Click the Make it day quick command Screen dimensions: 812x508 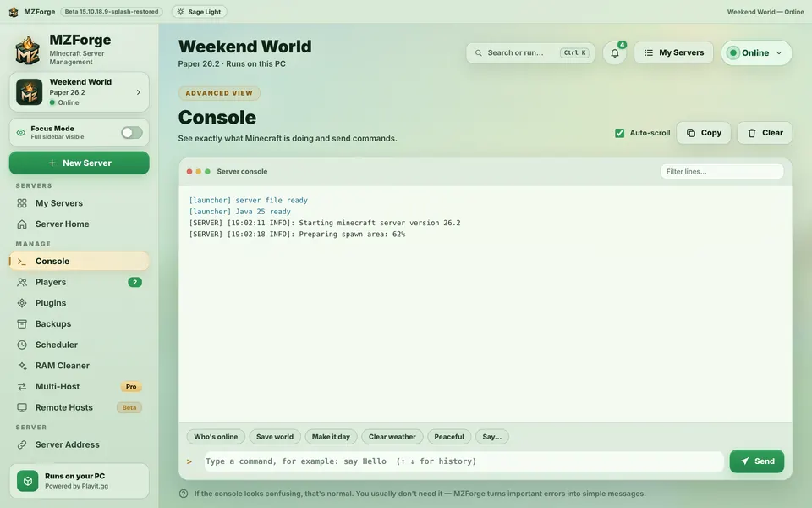tap(331, 437)
